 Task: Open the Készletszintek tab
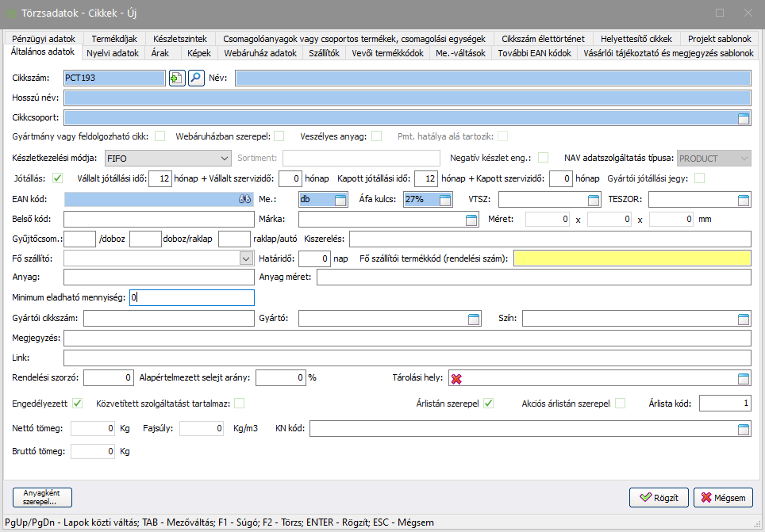click(x=179, y=39)
